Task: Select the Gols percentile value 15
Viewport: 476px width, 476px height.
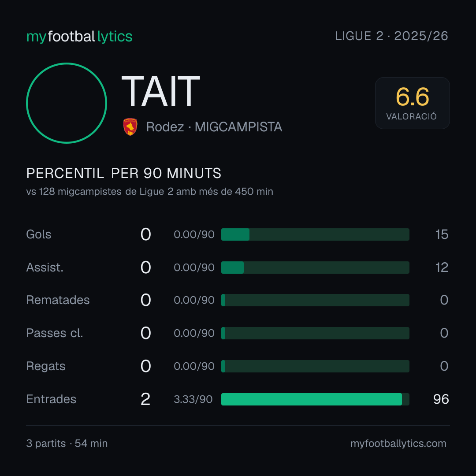Action: 442,234
